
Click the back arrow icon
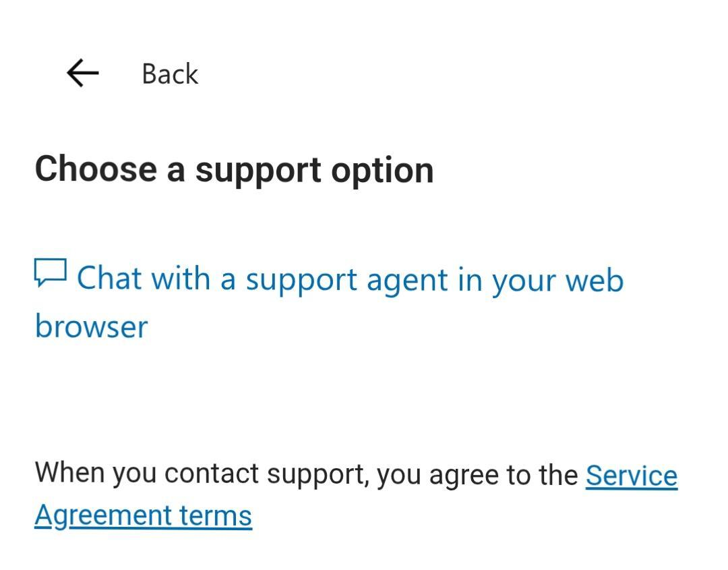(83, 73)
